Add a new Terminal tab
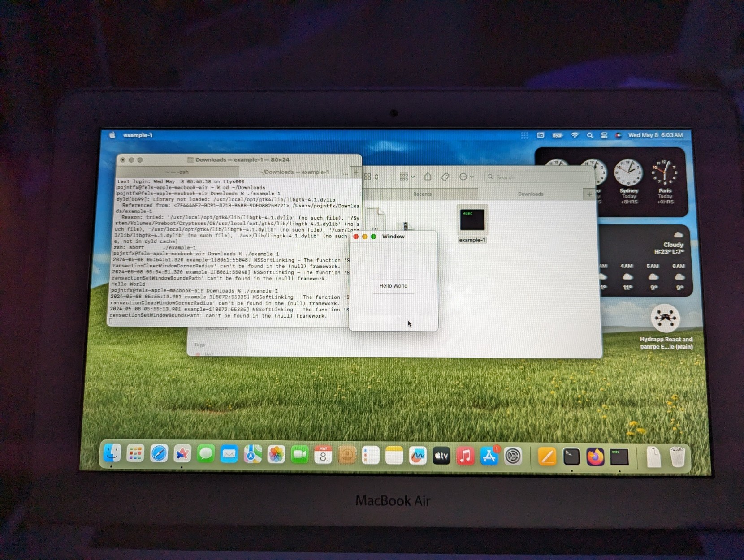 [x=356, y=172]
